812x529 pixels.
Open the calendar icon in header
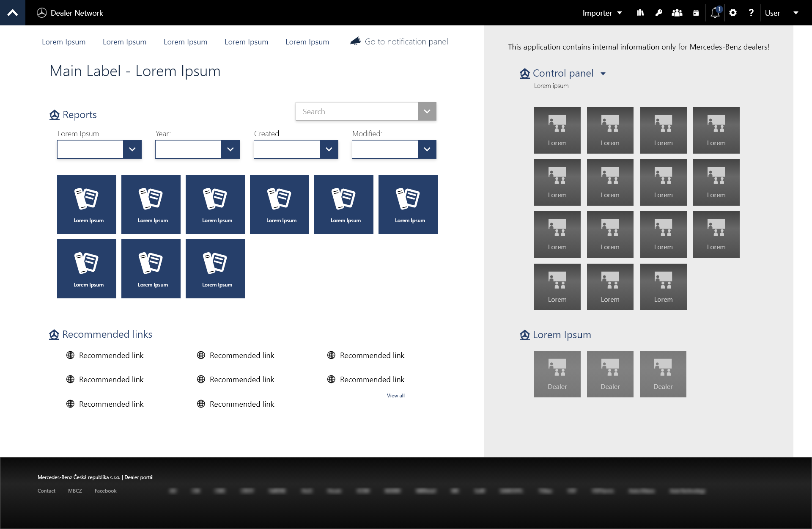click(696, 13)
